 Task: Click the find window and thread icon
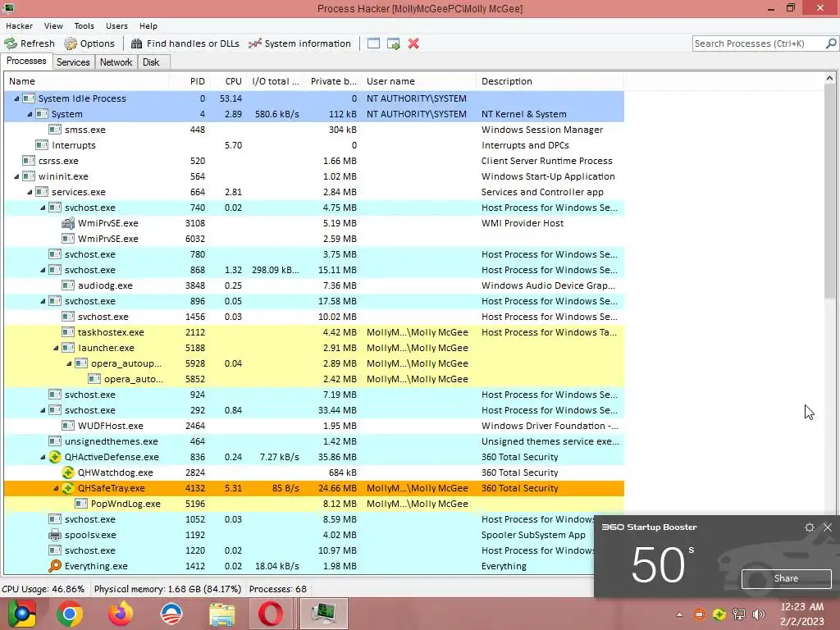tap(394, 43)
